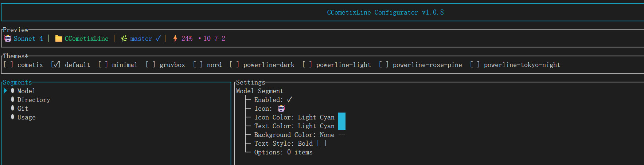Click the lightning bolt usage icon

click(175, 38)
